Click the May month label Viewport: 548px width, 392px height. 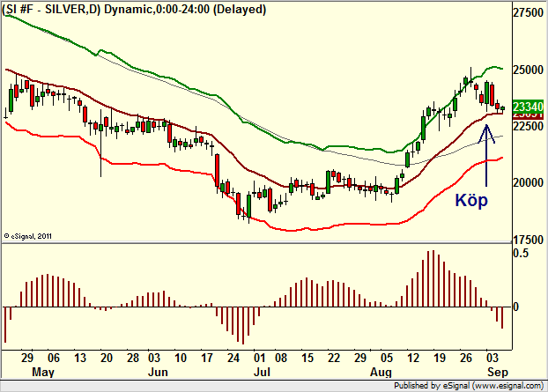pos(43,372)
